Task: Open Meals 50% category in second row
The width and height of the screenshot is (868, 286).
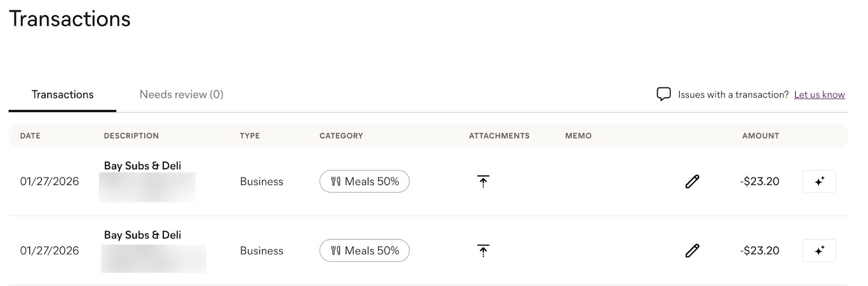Action: tap(365, 251)
